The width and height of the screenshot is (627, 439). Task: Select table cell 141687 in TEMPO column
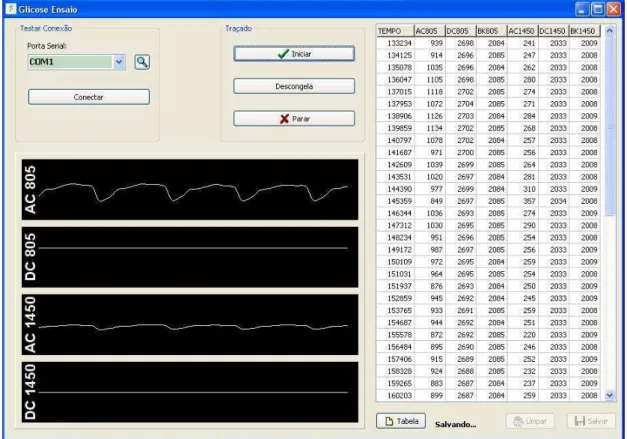(x=395, y=152)
